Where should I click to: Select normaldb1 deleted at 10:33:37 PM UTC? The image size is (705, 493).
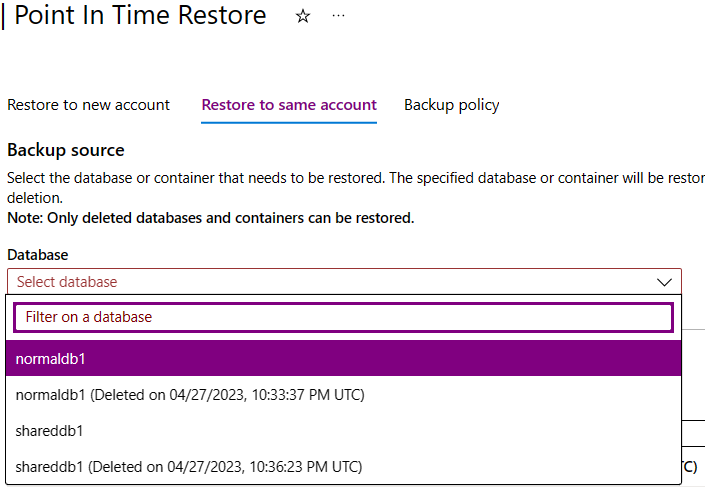tap(190, 395)
